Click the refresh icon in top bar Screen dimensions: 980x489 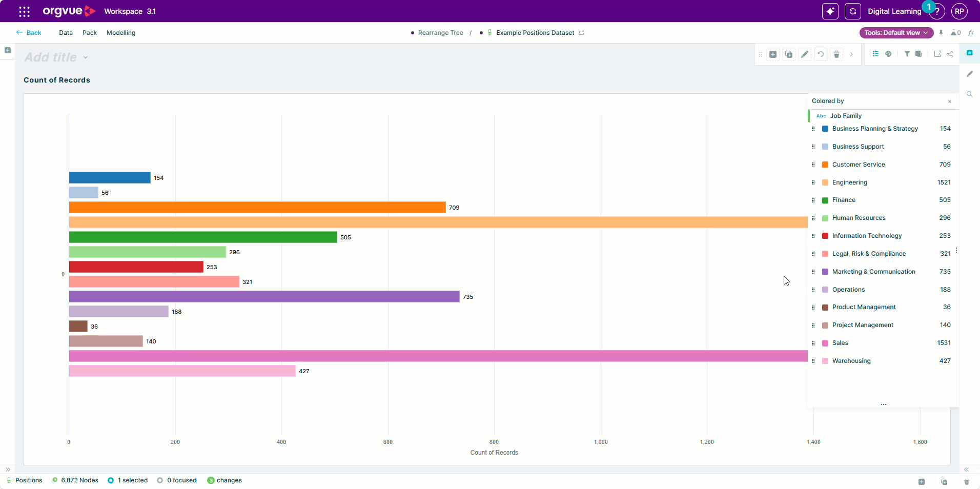(x=852, y=11)
